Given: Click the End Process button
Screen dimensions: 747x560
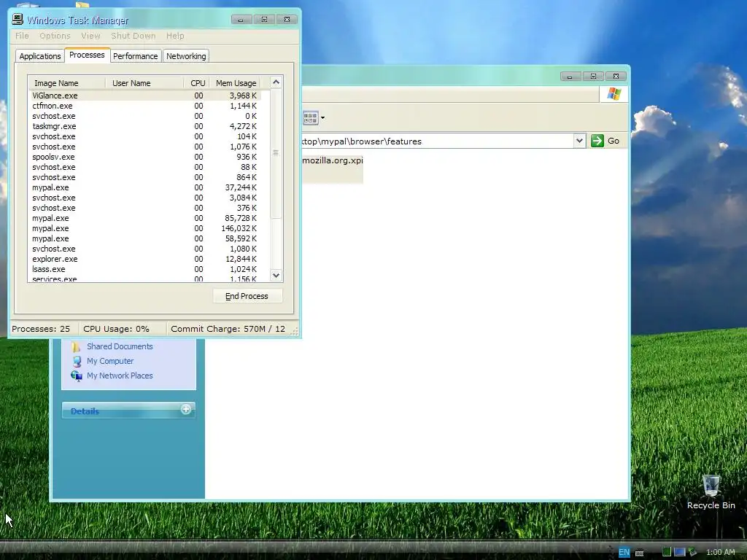Looking at the screenshot, I should 247,296.
